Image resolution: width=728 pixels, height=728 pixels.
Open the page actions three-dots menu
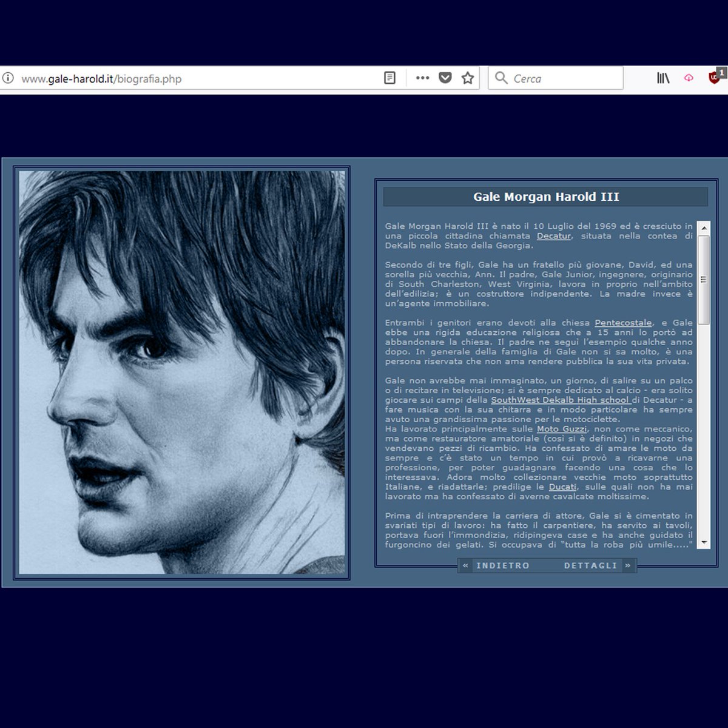click(423, 78)
